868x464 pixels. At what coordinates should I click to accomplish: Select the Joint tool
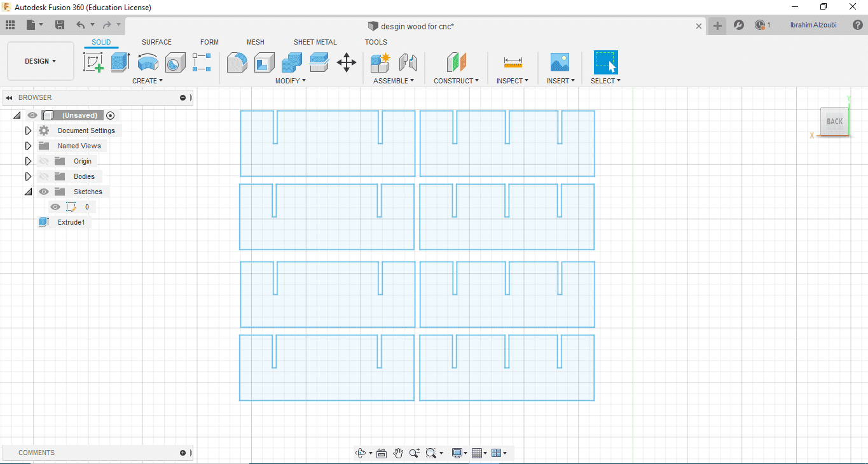(408, 62)
